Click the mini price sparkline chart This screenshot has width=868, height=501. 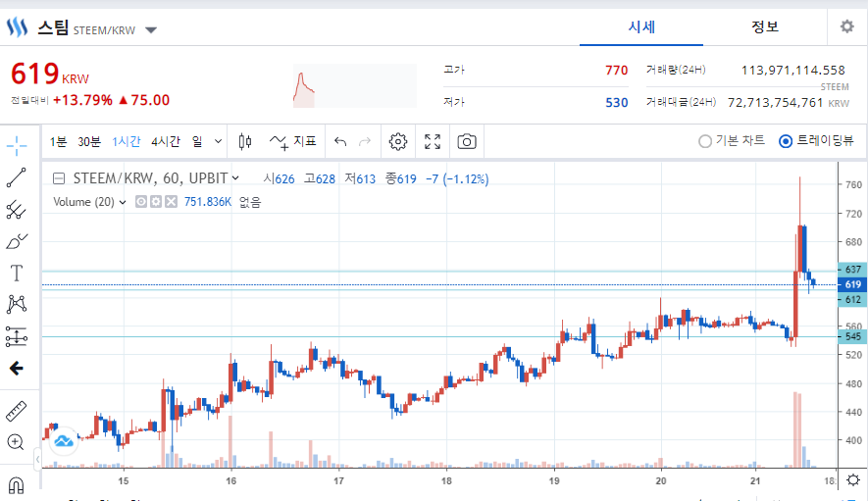coord(355,86)
